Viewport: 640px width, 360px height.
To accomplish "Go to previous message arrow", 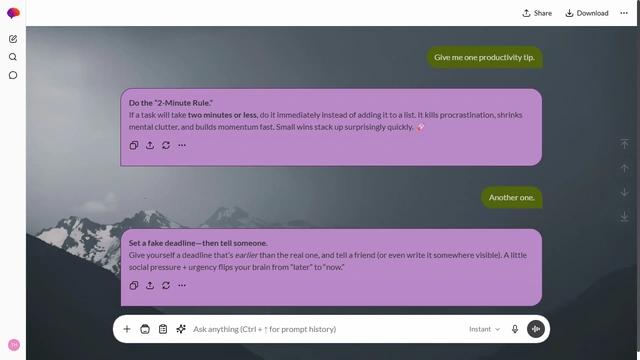I will point(624,168).
